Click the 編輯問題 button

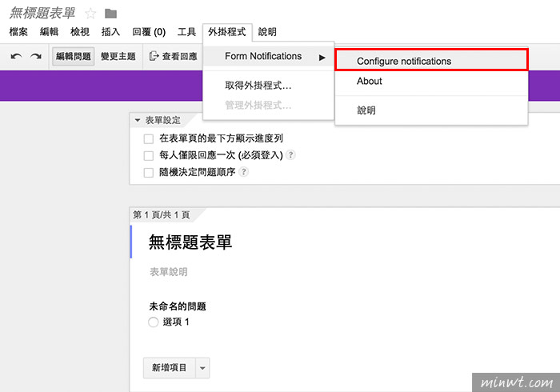click(x=74, y=57)
